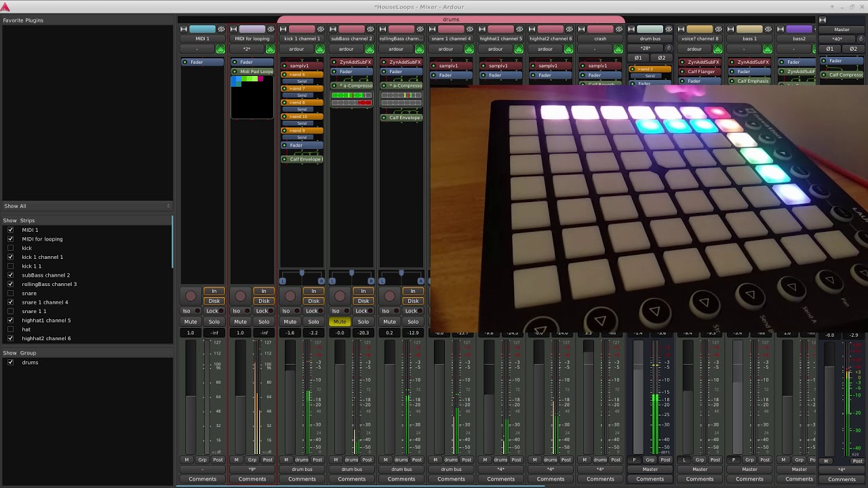Toggle Midi Pad Looper plugin enable LED
Viewport: 868px width, 488px height.
point(235,71)
